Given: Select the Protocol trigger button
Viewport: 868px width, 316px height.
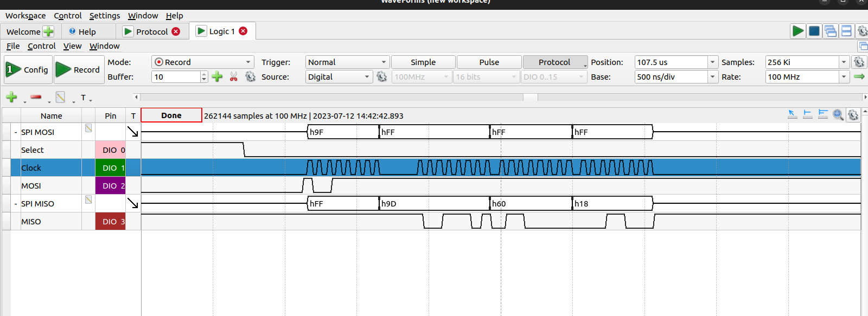Looking at the screenshot, I should pyautogui.click(x=554, y=62).
